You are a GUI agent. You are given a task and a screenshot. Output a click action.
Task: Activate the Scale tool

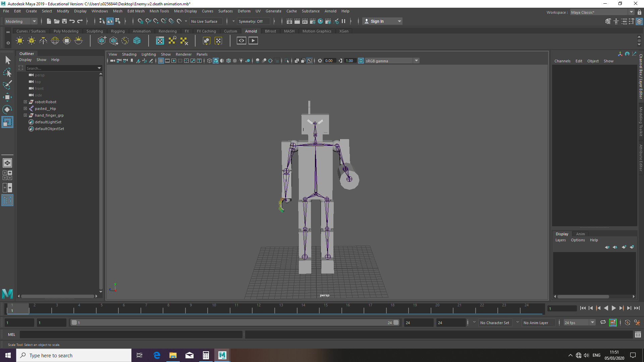[x=7, y=122]
